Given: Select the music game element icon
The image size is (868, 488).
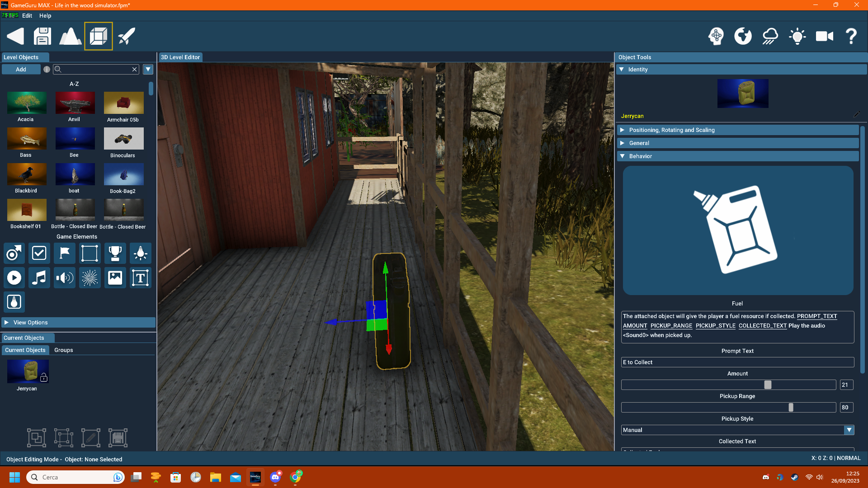Looking at the screenshot, I should 39,277.
